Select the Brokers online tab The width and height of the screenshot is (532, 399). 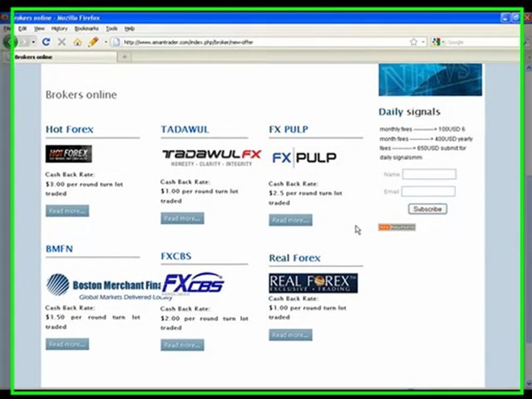coord(61,57)
